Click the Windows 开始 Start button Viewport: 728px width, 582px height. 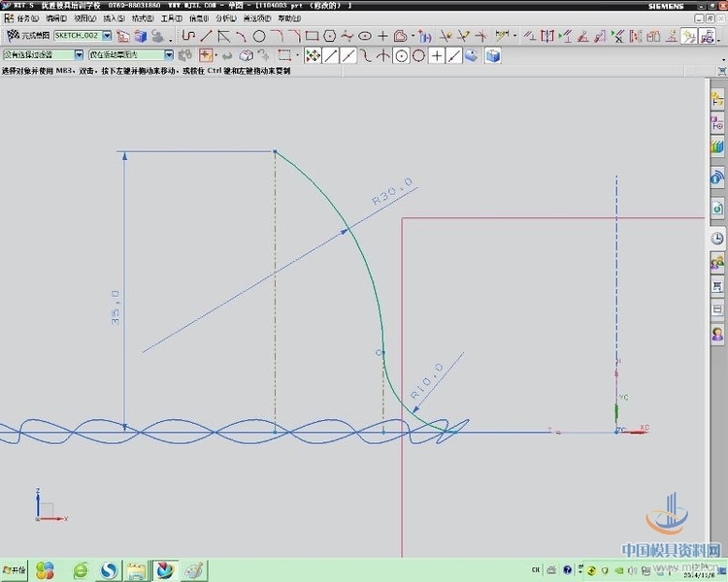(x=15, y=568)
